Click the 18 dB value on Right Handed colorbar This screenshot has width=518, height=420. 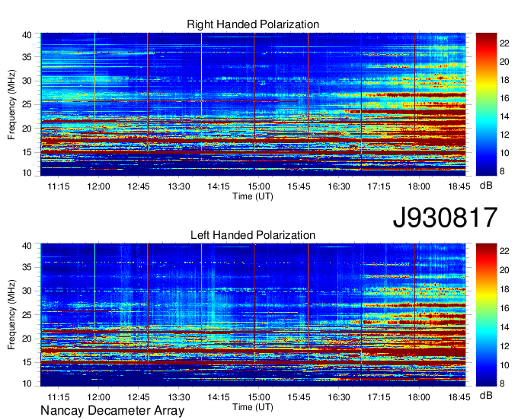coord(504,80)
